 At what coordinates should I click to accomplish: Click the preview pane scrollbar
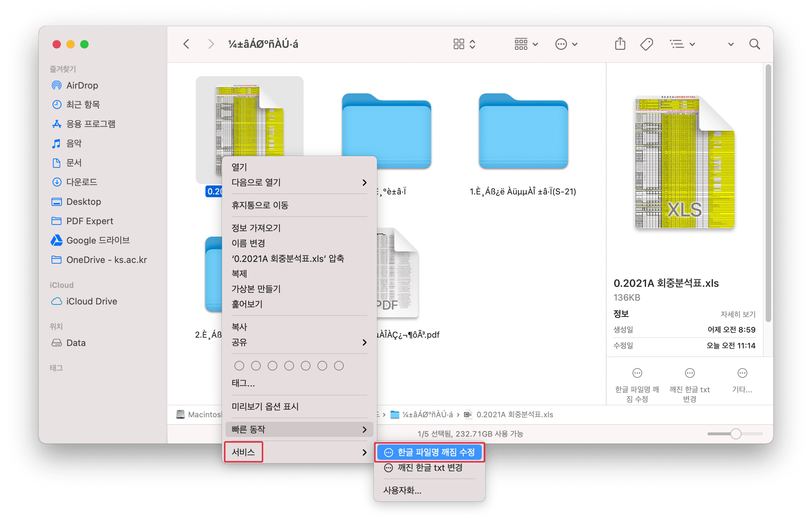coord(768,194)
